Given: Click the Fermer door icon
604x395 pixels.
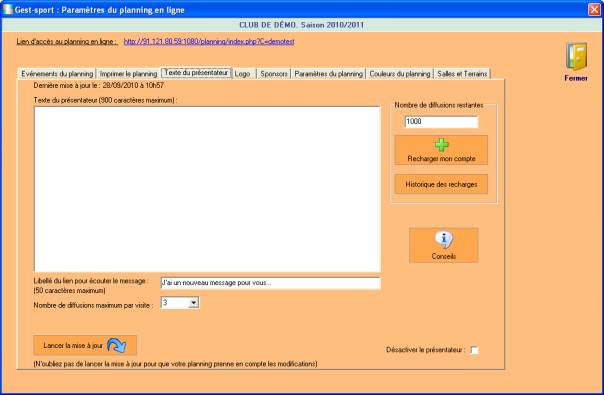Looking at the screenshot, I should (576, 57).
